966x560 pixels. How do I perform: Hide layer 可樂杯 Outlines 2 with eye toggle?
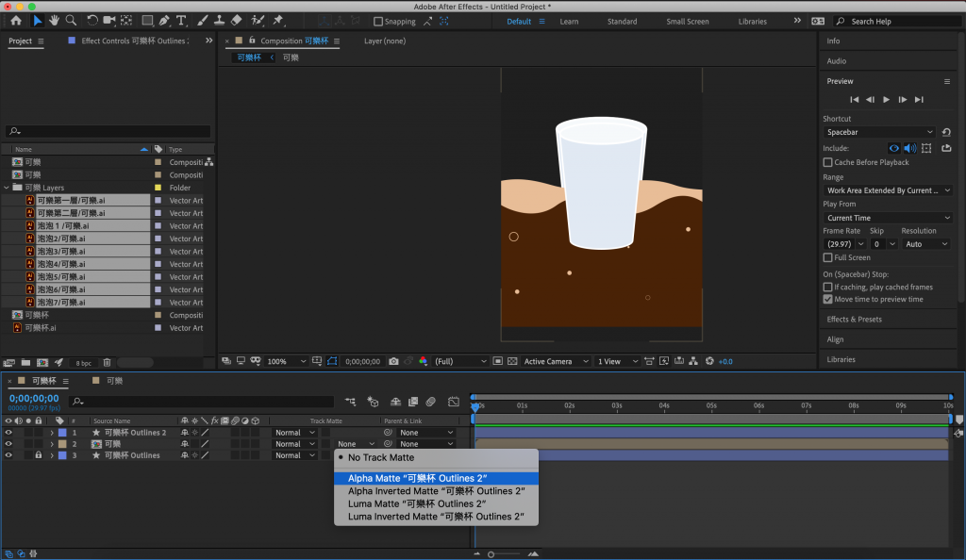[8, 433]
